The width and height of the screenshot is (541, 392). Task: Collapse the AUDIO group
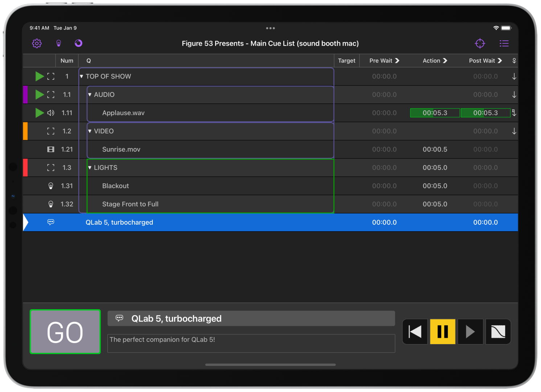(x=90, y=95)
